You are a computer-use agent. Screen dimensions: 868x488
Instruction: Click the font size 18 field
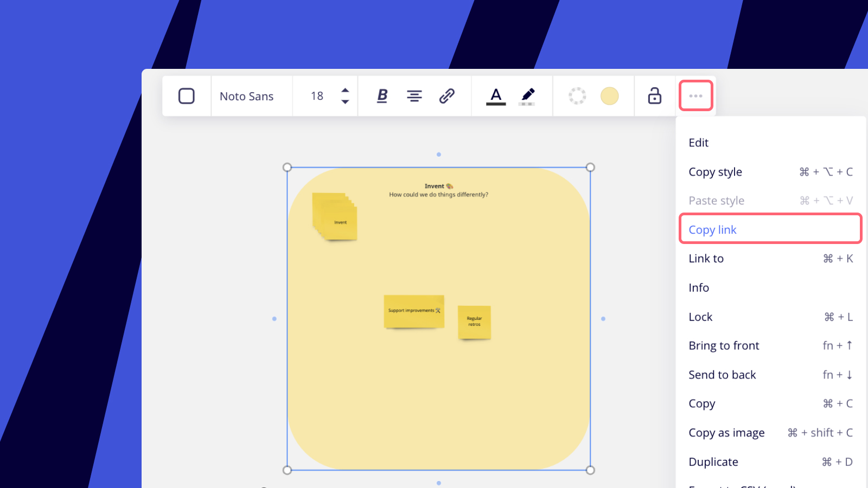(x=317, y=97)
